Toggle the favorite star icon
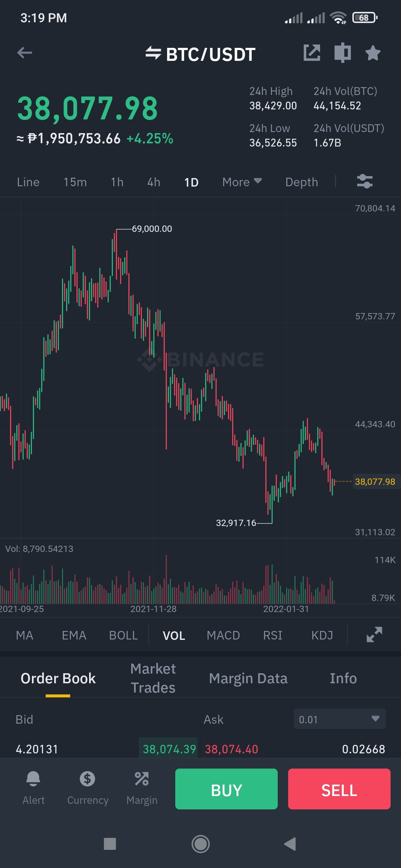This screenshot has width=401, height=868. click(x=373, y=53)
